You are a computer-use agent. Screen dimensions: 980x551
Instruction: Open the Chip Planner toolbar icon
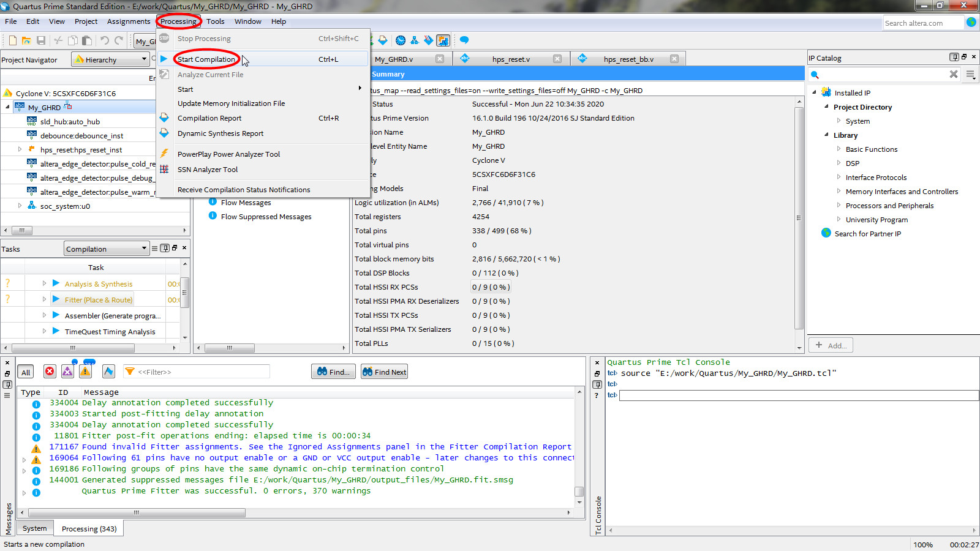443,40
